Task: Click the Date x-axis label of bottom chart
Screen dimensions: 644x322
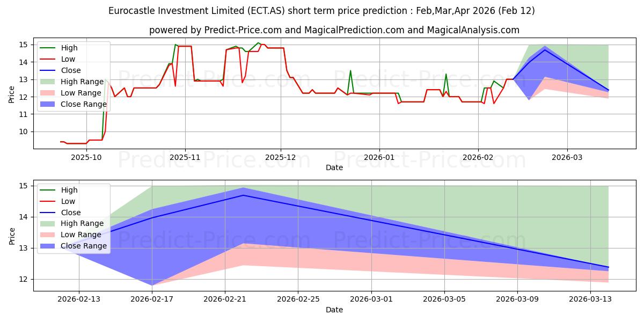Action: (334, 310)
